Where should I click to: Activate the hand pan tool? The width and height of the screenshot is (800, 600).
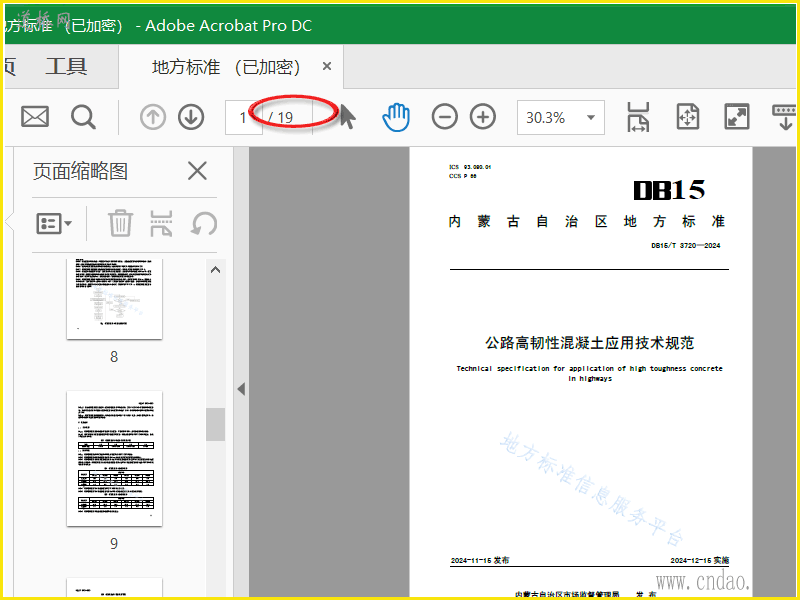396,117
